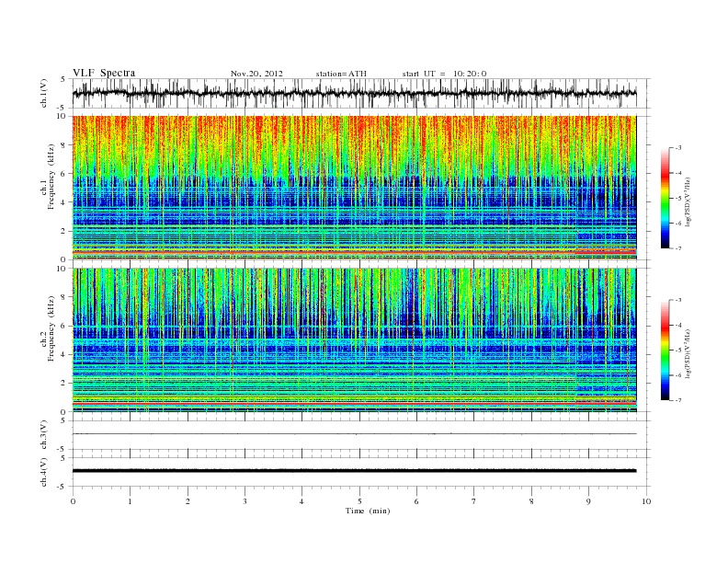Screen dimensions: 728x563
Task: Click the "10" minute tick on time axis
Action: click(x=646, y=501)
